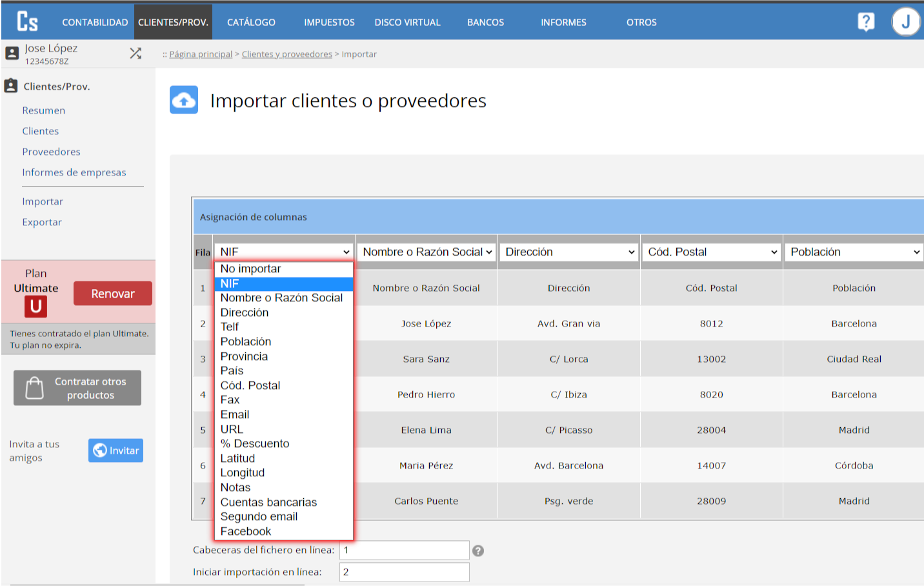Choose 'Fax' option in dropdown list
The image size is (924, 586).
pos(284,399)
